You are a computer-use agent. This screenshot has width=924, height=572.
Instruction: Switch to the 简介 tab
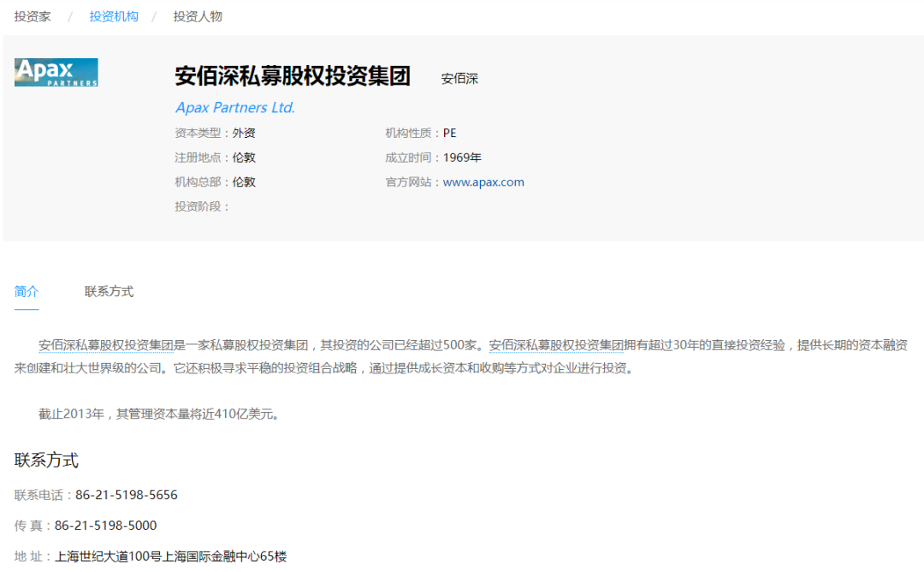click(27, 291)
